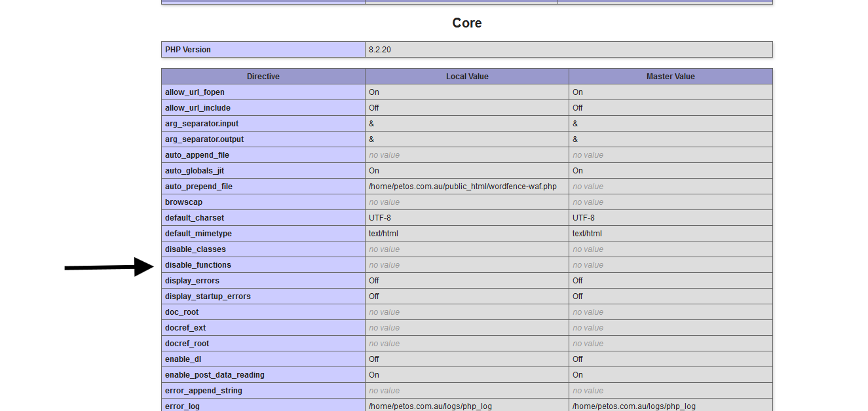
Task: Click error_log local php_log path
Action: point(430,406)
